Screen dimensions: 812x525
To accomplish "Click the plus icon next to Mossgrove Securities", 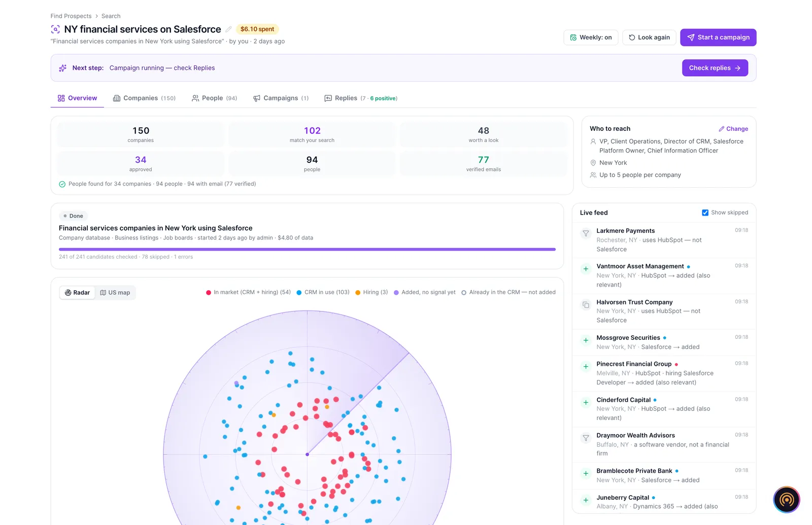I will [x=586, y=340].
